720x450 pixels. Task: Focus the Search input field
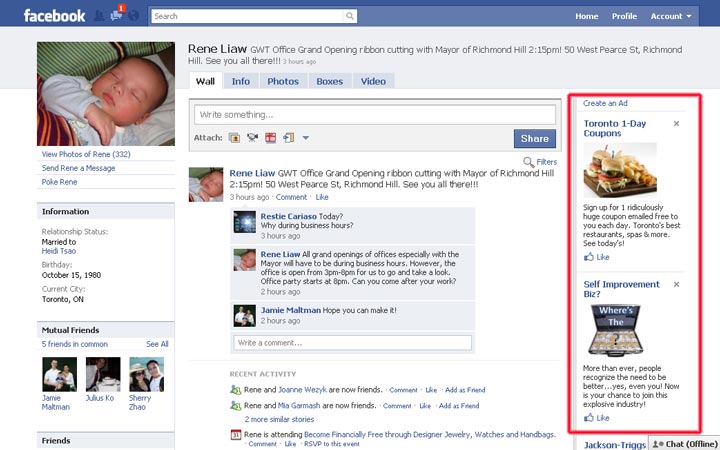click(248, 16)
